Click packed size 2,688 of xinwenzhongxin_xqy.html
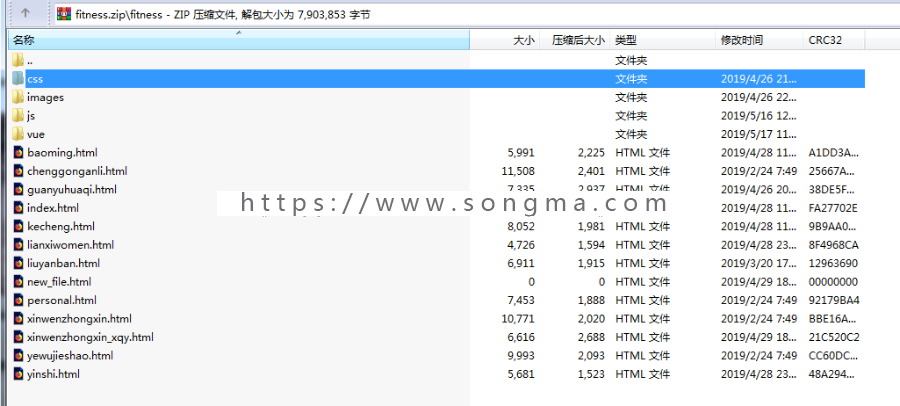900x406 pixels. [x=591, y=337]
